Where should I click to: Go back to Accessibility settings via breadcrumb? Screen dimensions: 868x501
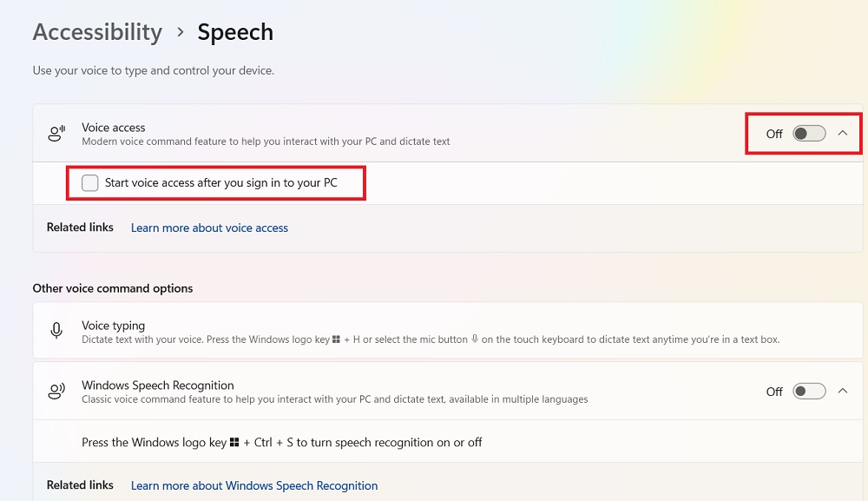[x=97, y=32]
